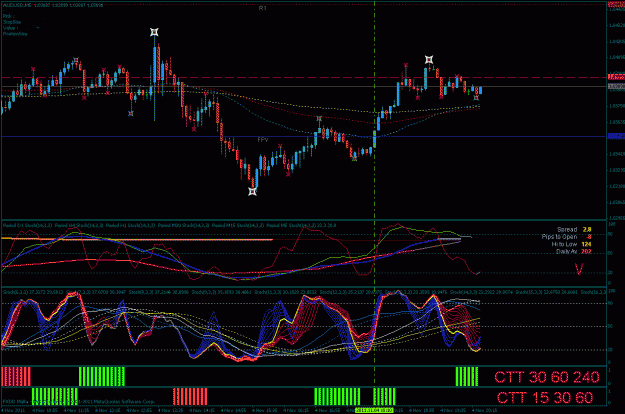The height and width of the screenshot is (414, 625).
Task: Select the blue horizontal FPV line
Action: (304, 137)
